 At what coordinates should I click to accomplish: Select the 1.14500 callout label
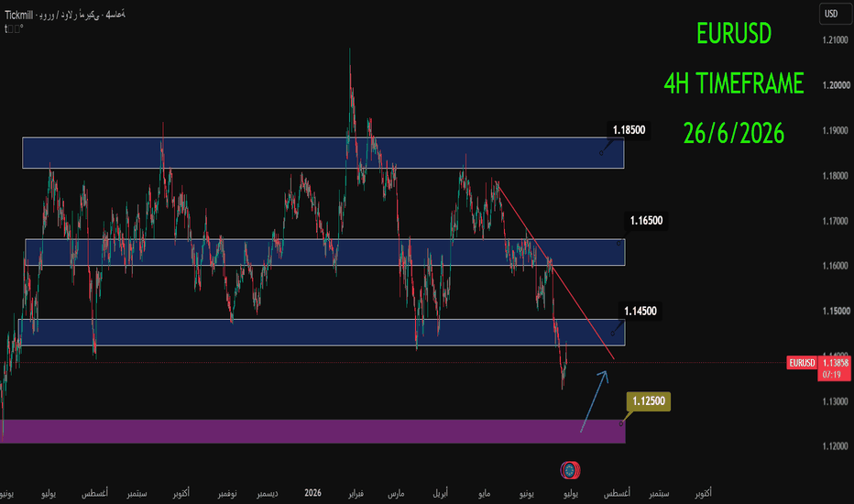[x=640, y=312]
